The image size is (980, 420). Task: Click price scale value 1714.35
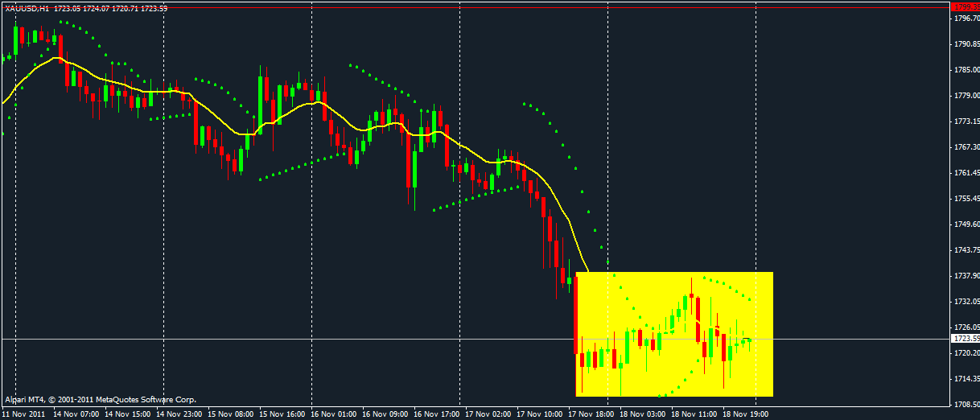(x=966, y=378)
